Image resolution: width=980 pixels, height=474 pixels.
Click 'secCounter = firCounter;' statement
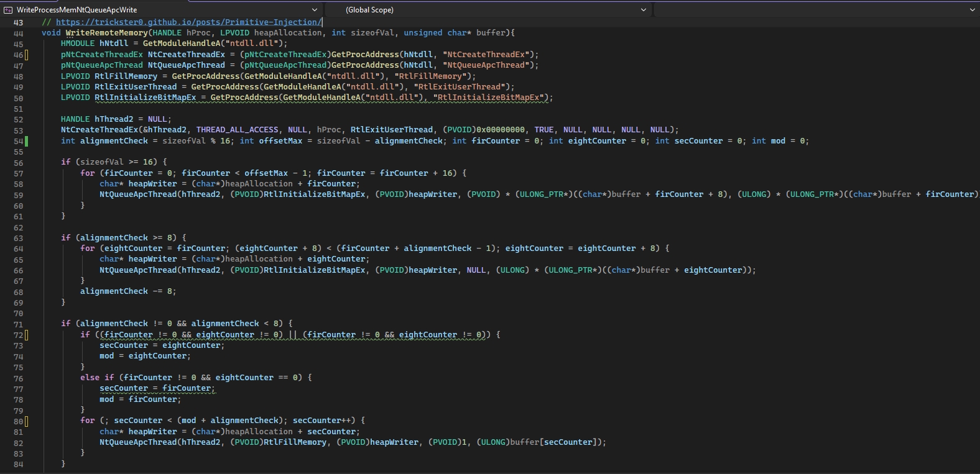[x=157, y=388]
